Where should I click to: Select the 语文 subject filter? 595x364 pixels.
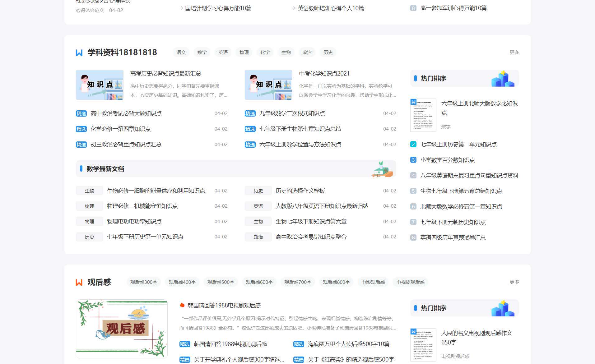[x=181, y=52]
